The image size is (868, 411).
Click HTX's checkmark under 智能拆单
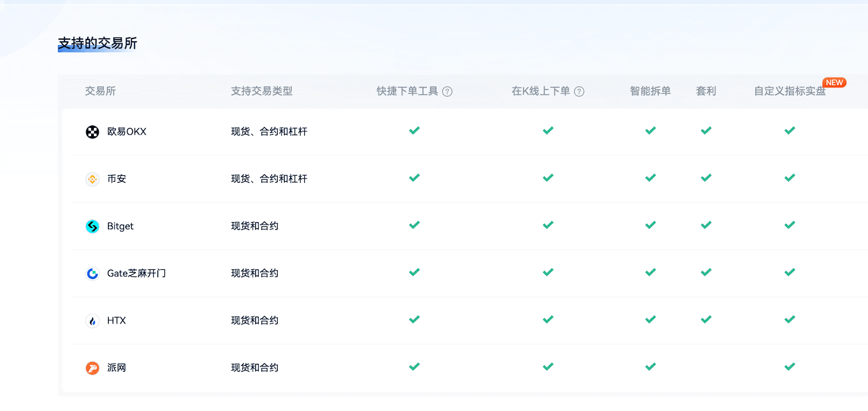click(650, 319)
